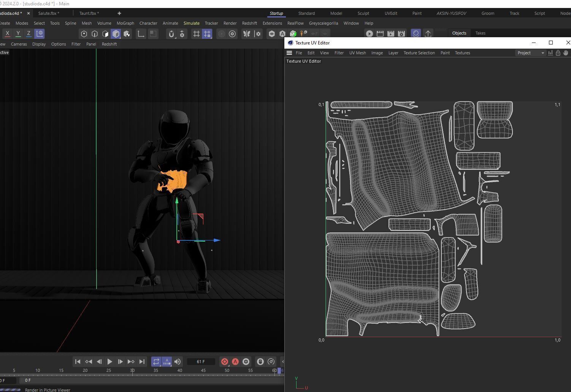Go to next keyframe
571x392 pixels.
point(131,362)
